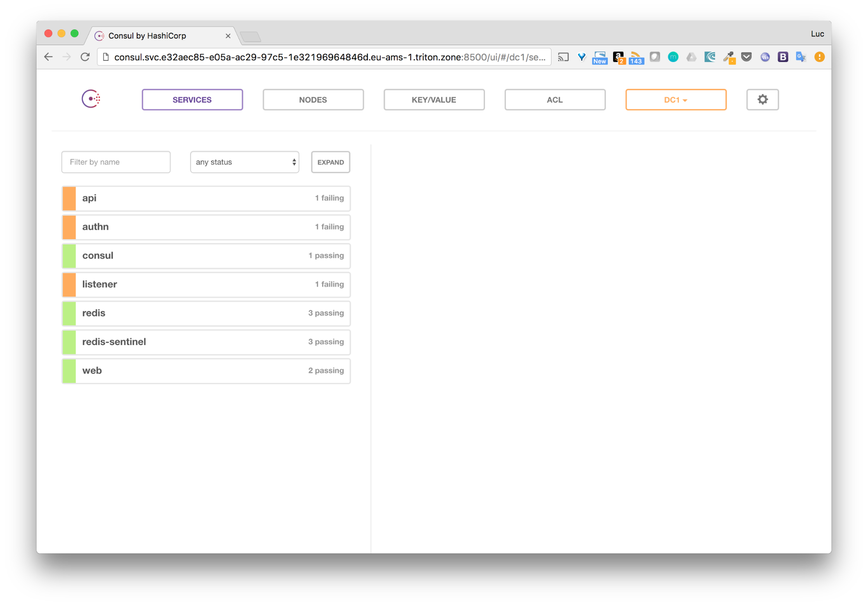The height and width of the screenshot is (606, 868).
Task: Select the redis-sentinel service
Action: [x=206, y=342]
